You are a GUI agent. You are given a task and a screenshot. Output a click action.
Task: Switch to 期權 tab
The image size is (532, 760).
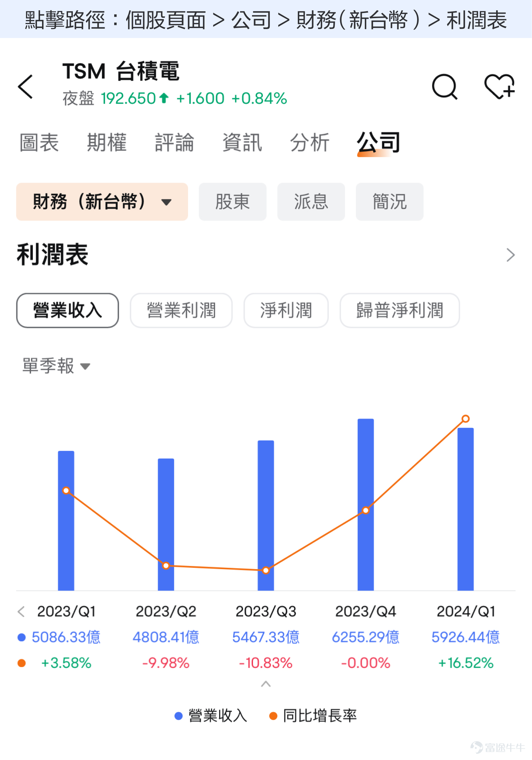pos(107,142)
